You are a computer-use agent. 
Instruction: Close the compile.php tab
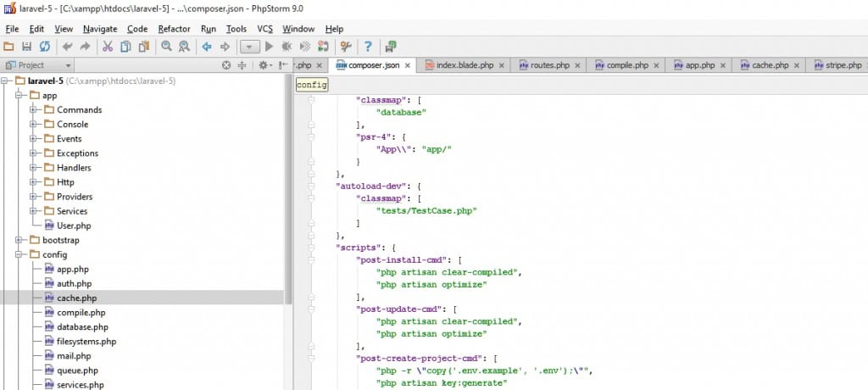pyautogui.click(x=656, y=65)
